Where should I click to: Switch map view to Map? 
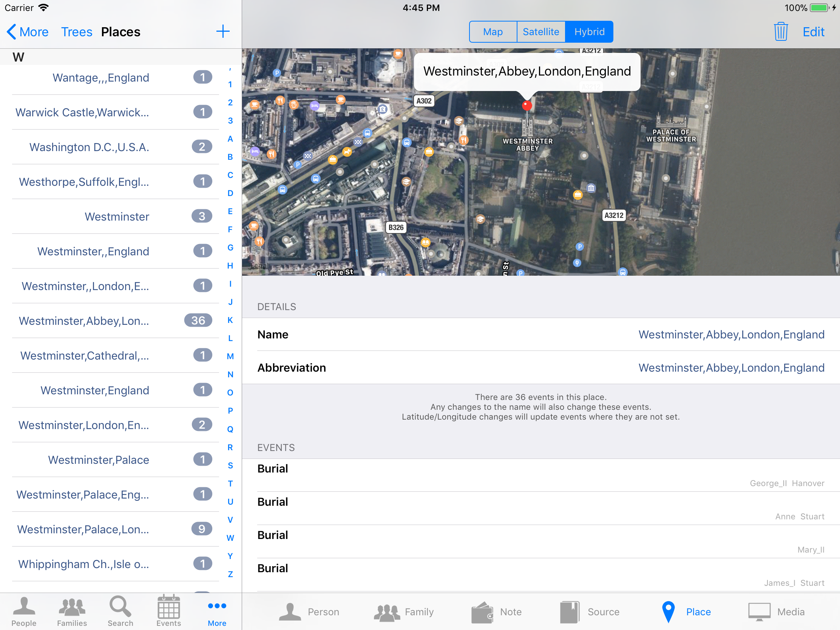(493, 31)
